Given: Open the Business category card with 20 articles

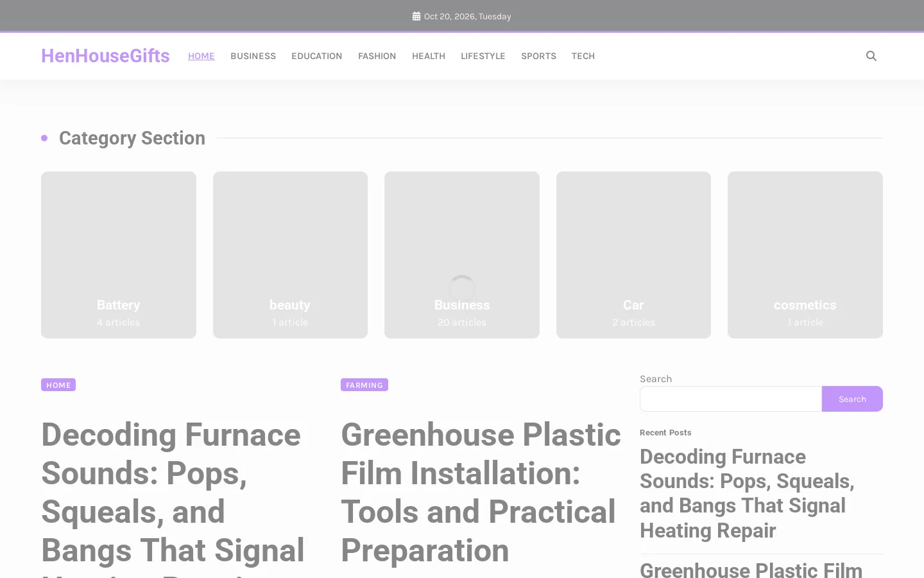Looking at the screenshot, I should (462, 255).
